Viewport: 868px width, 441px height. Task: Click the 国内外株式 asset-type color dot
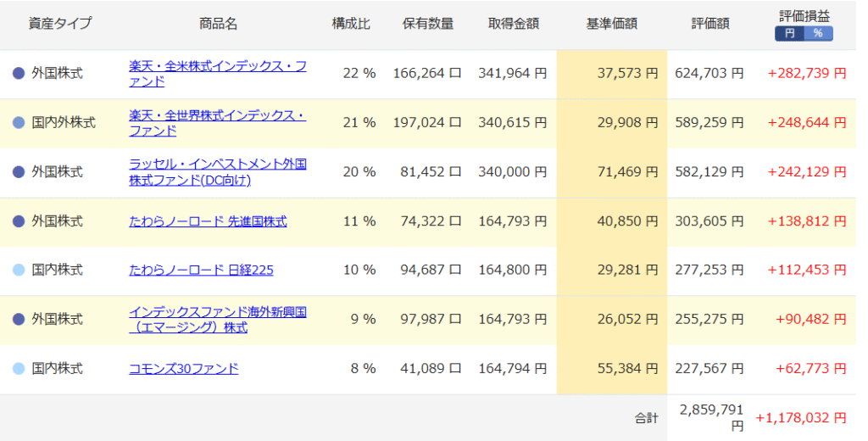(19, 123)
